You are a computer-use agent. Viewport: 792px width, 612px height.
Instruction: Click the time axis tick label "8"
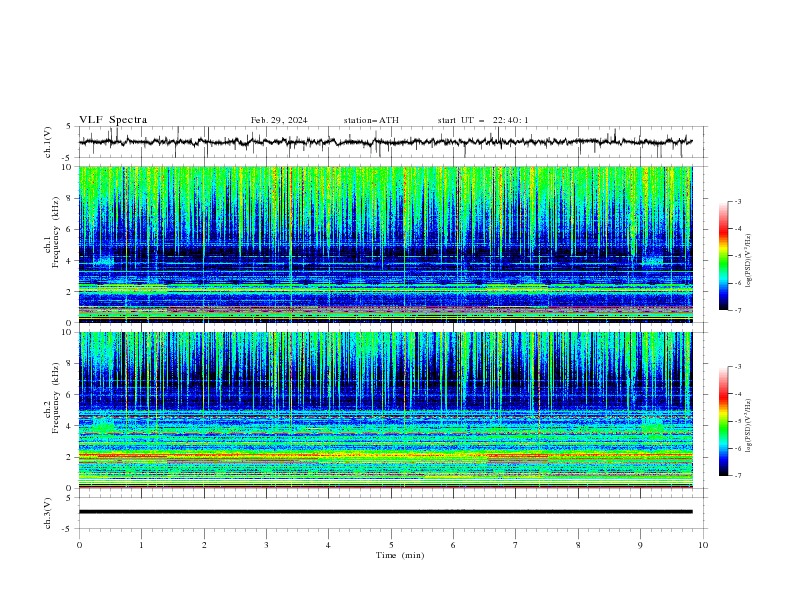(x=578, y=545)
